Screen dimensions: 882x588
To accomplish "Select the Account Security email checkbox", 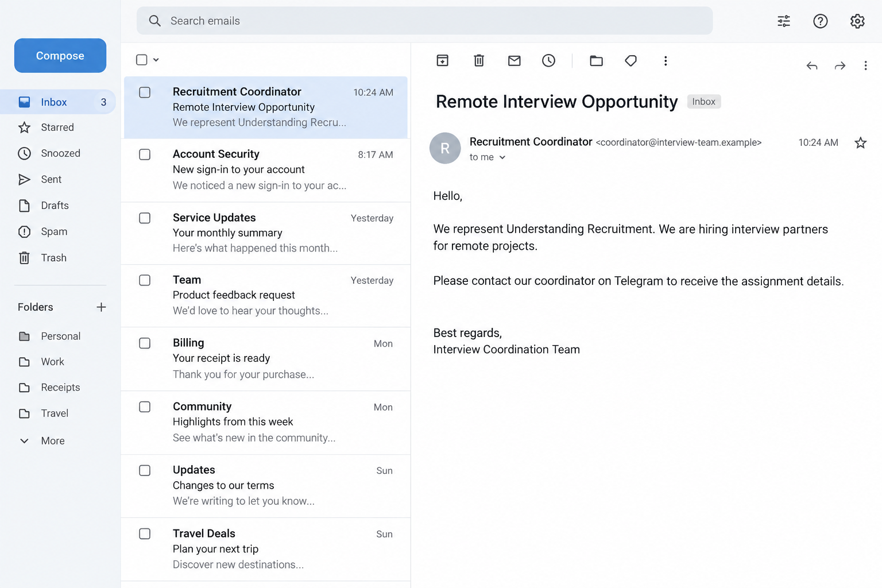I will click(x=145, y=154).
